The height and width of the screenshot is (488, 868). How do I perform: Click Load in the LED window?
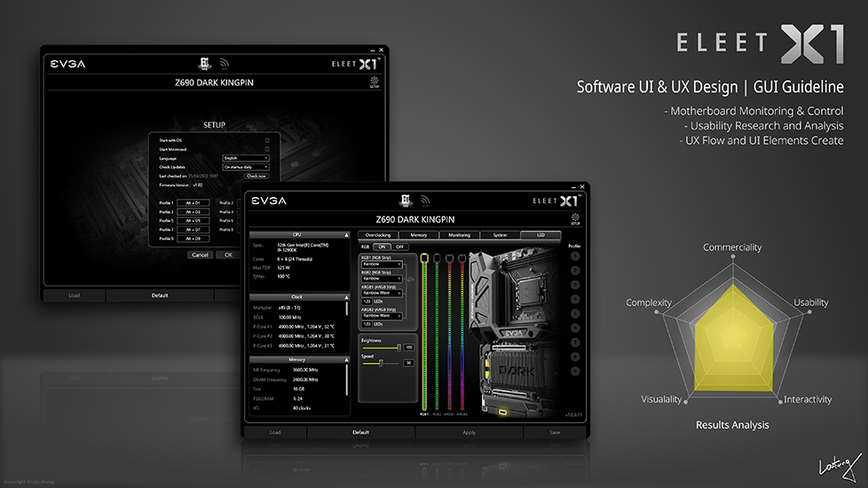[x=275, y=433]
